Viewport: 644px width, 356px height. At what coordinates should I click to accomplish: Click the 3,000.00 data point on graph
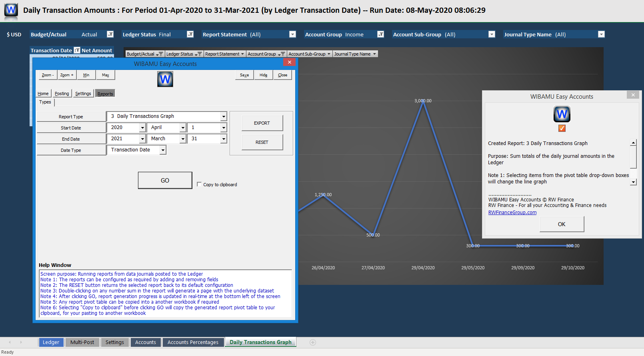click(423, 101)
